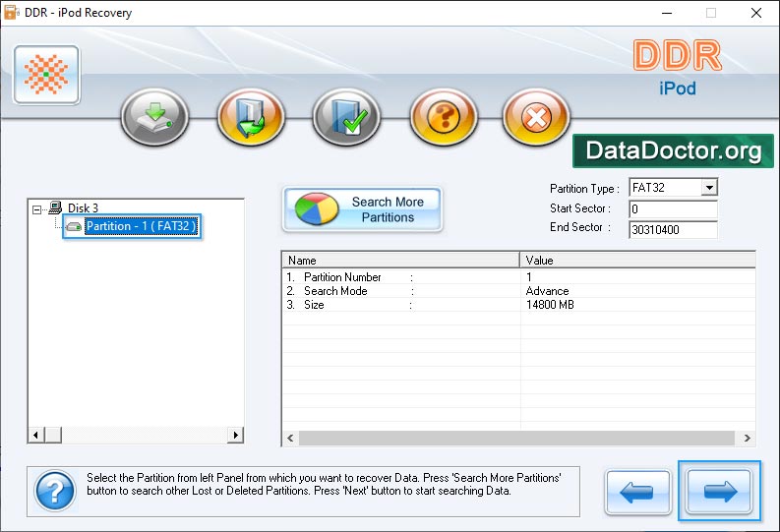The width and height of the screenshot is (780, 532).
Task: Click the Disk 3 computer icon
Action: click(x=55, y=207)
